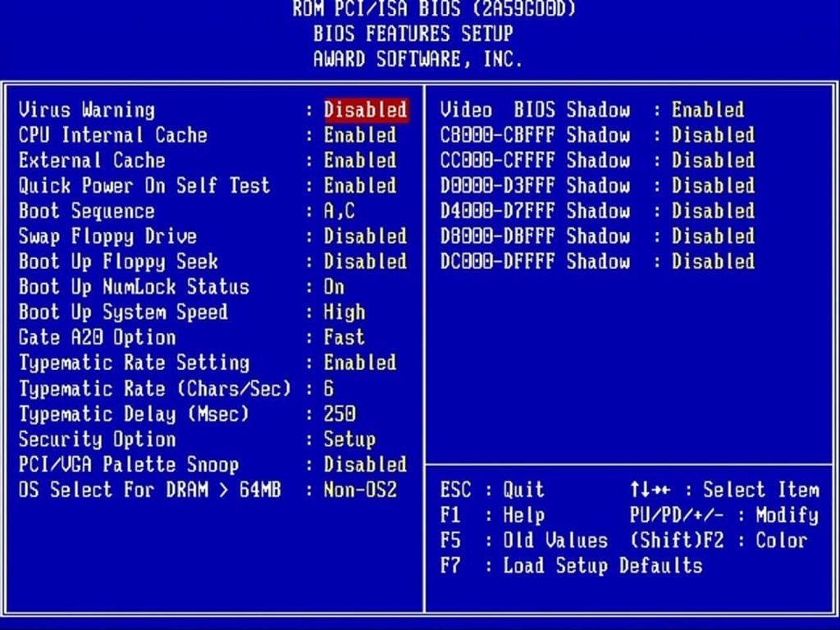Image resolution: width=840 pixels, height=630 pixels.
Task: Click F5 : Old Values entry
Action: click(524, 540)
